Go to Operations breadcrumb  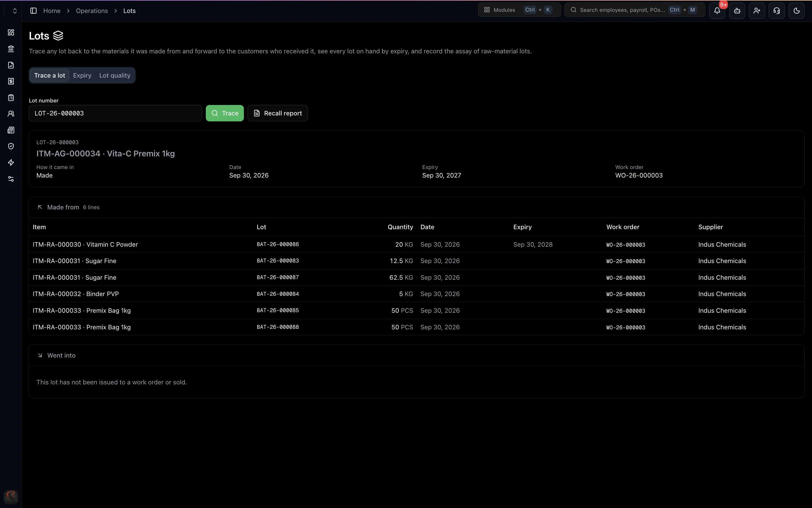92,11
